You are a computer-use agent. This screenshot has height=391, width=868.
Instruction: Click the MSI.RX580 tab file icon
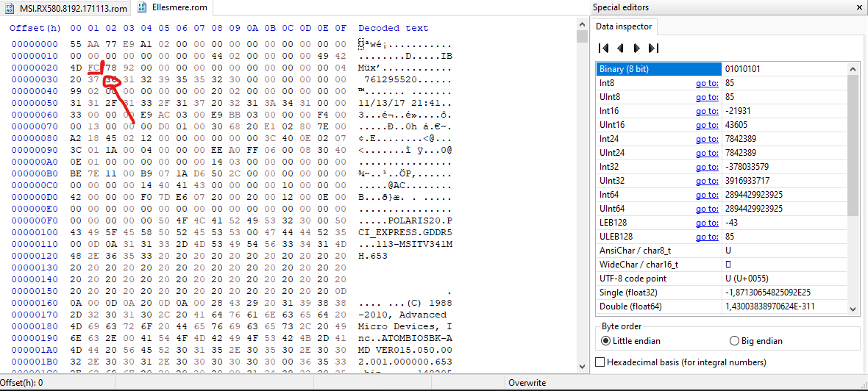(x=10, y=9)
